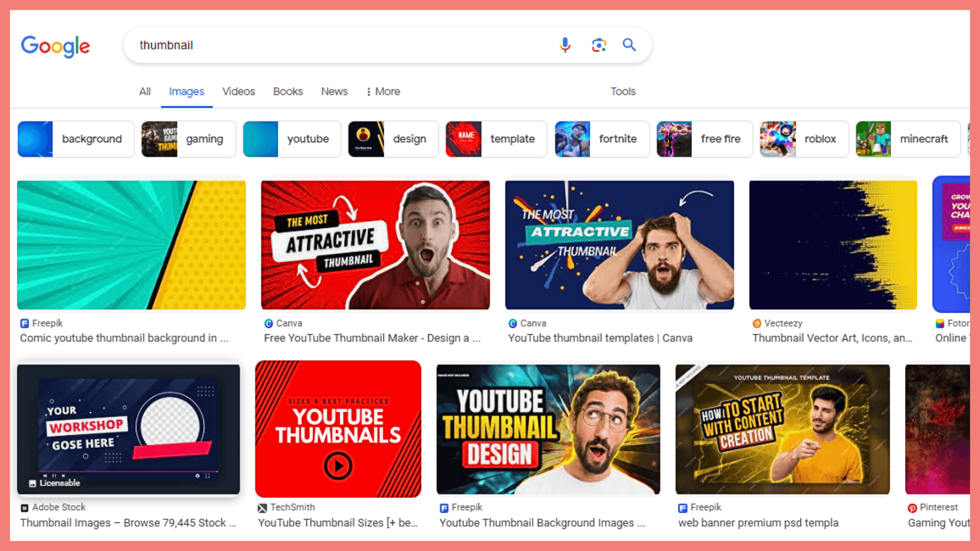Open the Your Workshop Gose Here image

click(128, 429)
